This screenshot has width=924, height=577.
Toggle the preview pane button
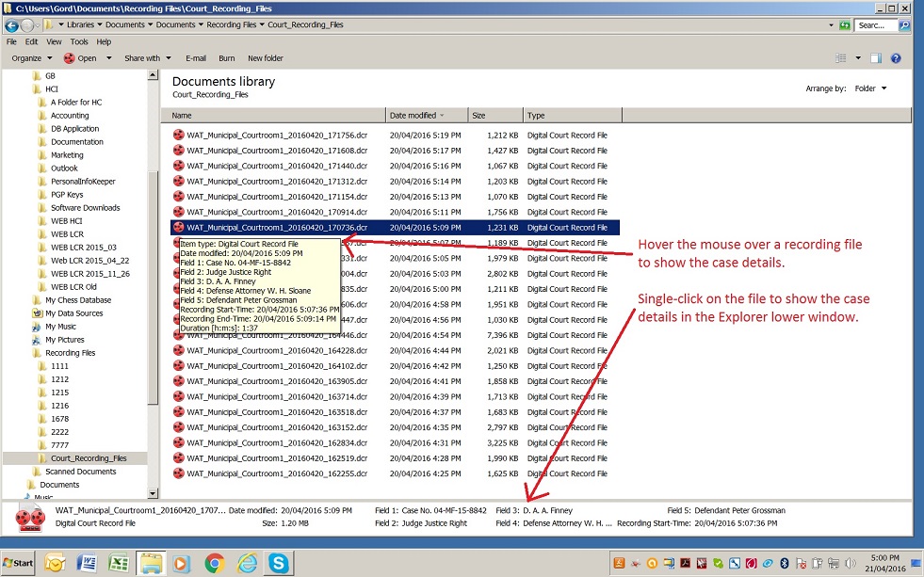[x=875, y=58]
